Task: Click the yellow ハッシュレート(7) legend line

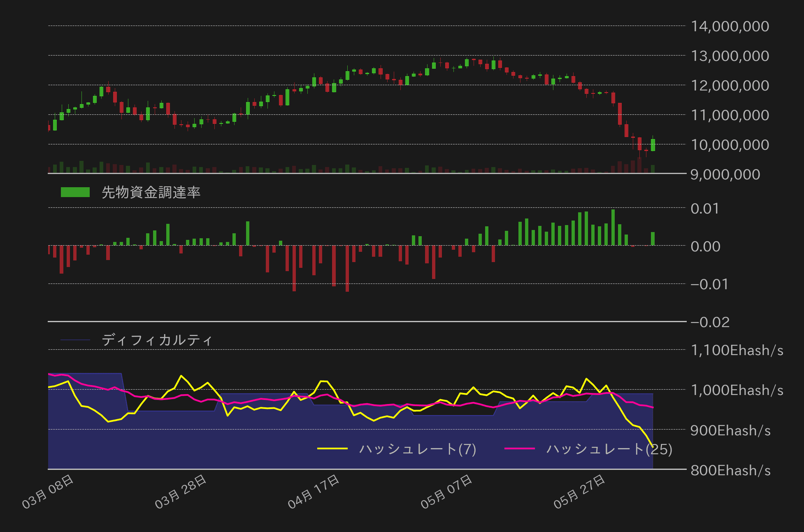Action: tap(332, 448)
